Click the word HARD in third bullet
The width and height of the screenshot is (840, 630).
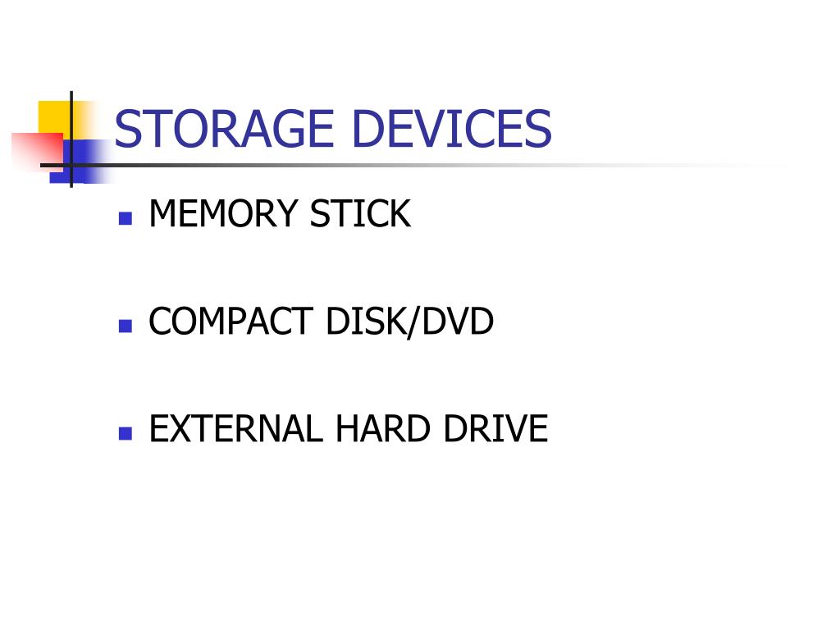click(383, 428)
